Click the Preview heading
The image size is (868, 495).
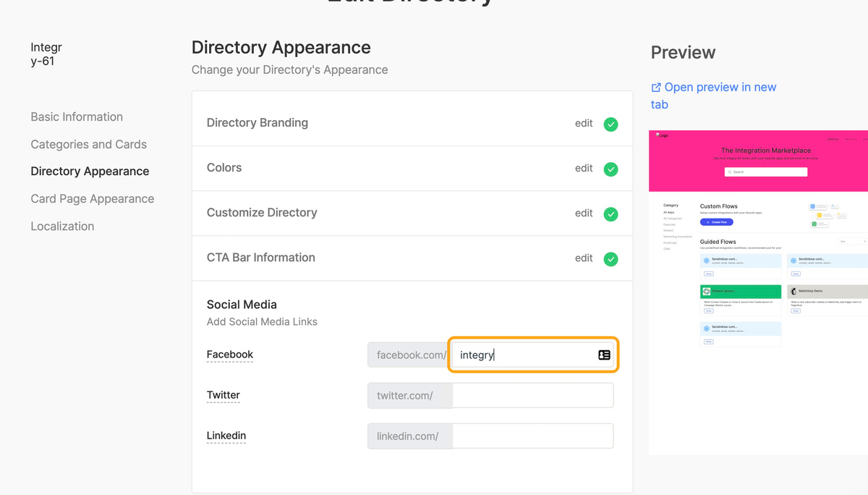(683, 52)
